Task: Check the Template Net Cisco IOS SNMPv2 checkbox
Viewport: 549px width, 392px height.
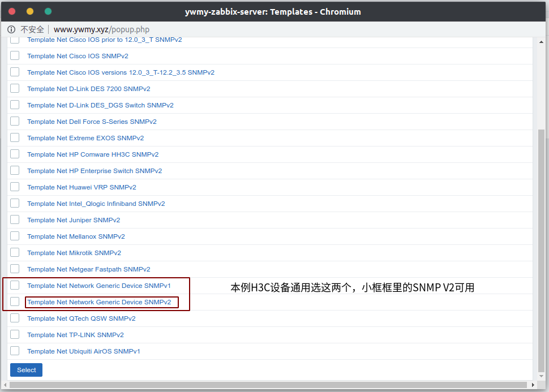Action: [x=15, y=55]
